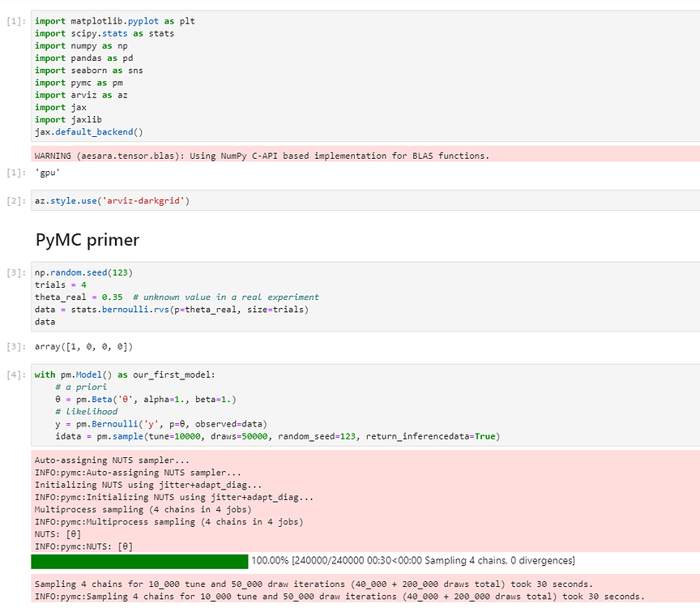The width and height of the screenshot is (700, 608).
Task: Click the green sampling progress bar
Action: coord(139,561)
